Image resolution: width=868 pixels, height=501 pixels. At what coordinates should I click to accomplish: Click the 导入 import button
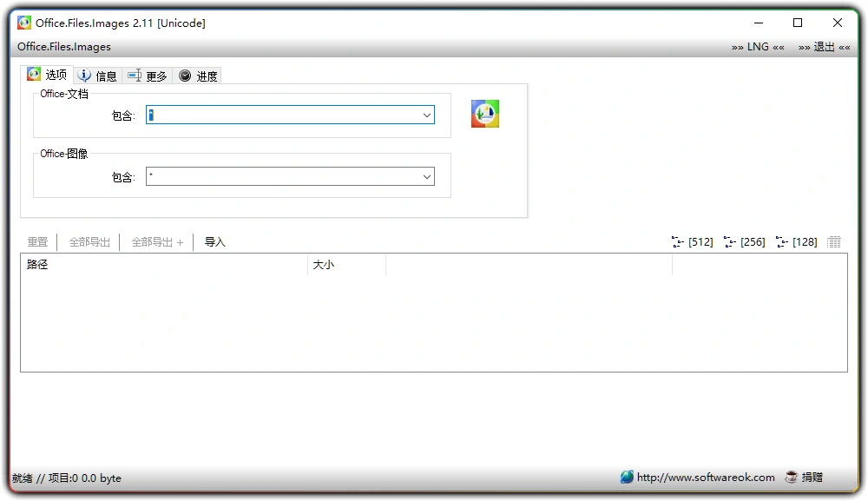coord(214,242)
